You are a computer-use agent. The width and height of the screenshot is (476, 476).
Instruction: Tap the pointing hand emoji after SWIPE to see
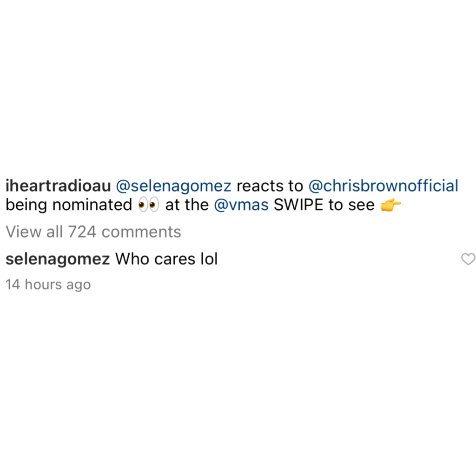(390, 205)
